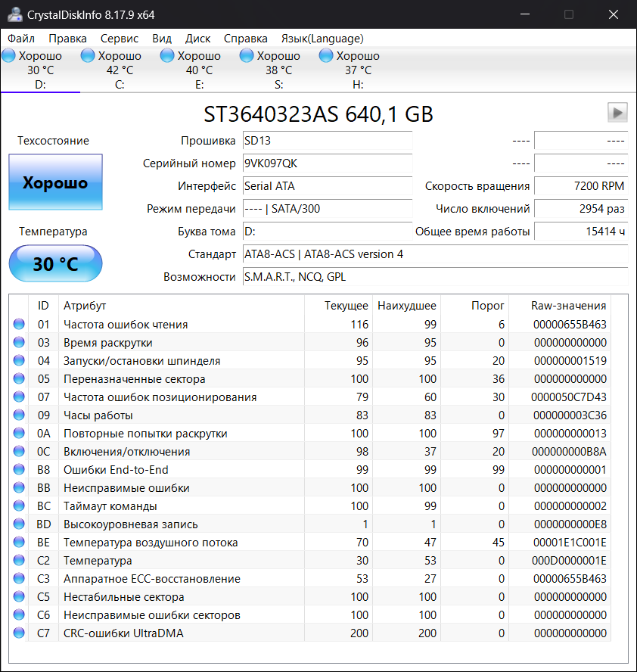Screen dimensions: 637x672
Task: Select disk D: tab at 30 °C
Action: click(40, 70)
